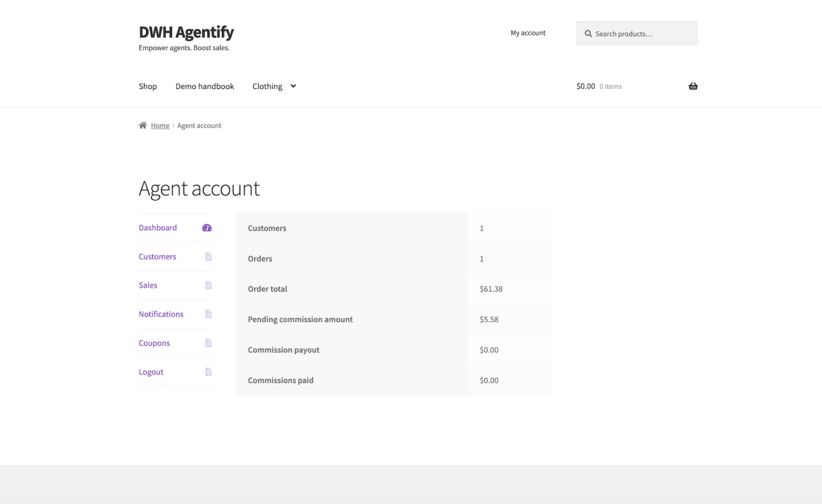This screenshot has width=822, height=504.
Task: Open the shopping basket icon
Action: (x=693, y=86)
